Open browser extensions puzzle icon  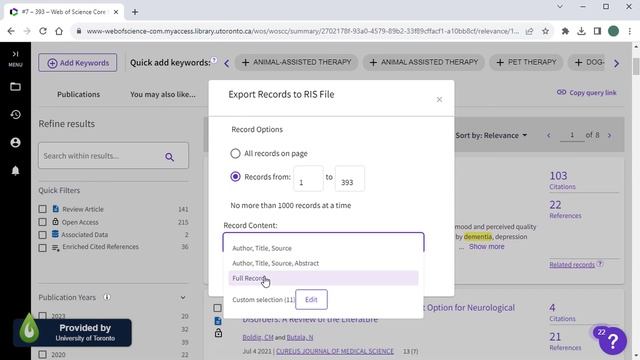click(565, 31)
